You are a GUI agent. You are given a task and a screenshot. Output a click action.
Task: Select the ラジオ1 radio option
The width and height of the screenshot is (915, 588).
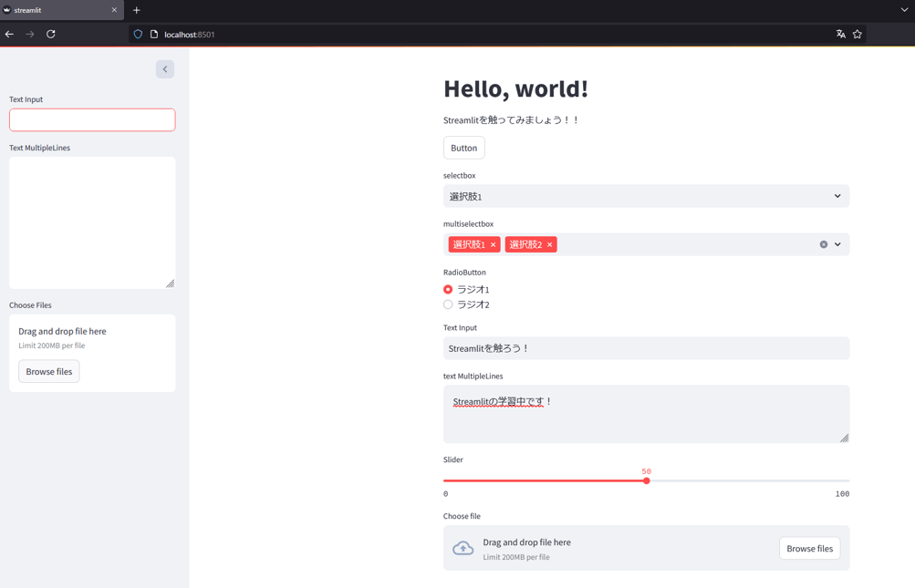point(448,289)
